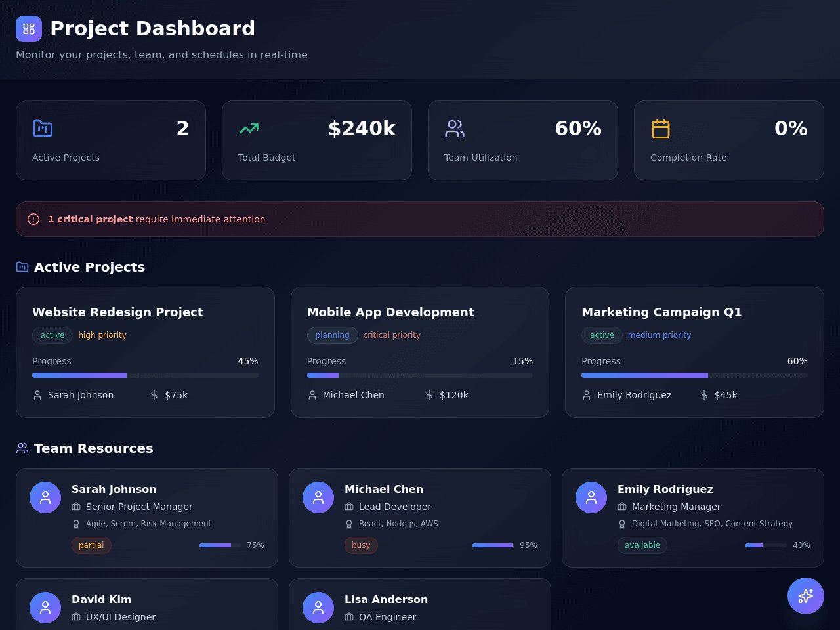Click the folder icon beside Active Projects heading
840x630 pixels.
[22, 267]
